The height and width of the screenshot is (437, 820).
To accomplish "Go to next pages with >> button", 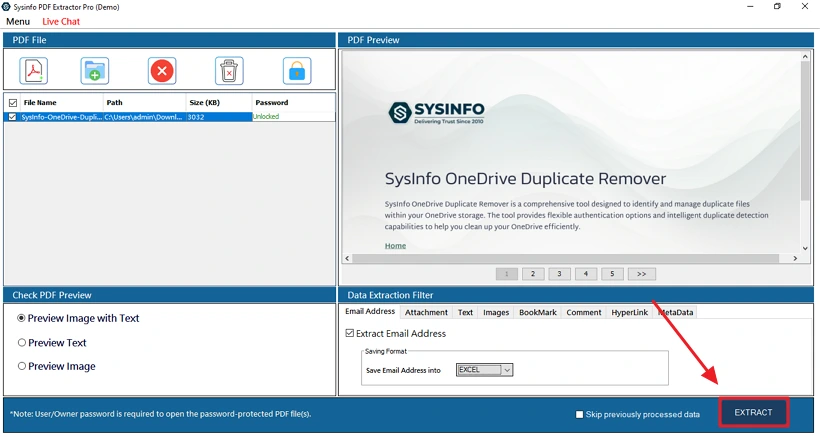I will coord(640,274).
